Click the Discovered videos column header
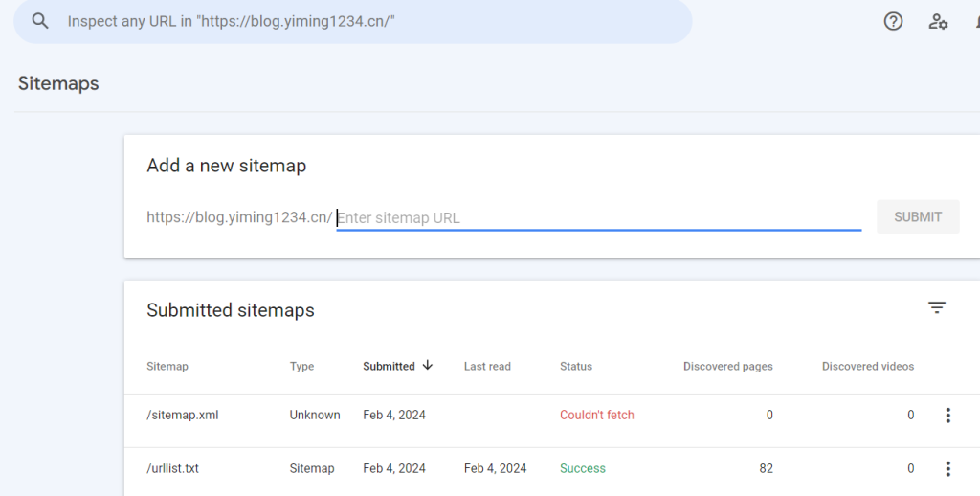Screen dimensions: 980x496 (867, 367)
